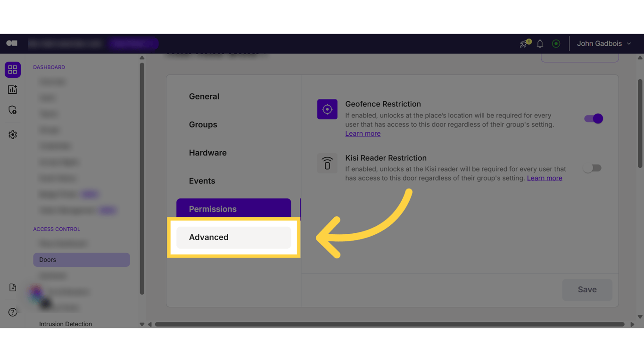Open the security shield icon in sidebar
The width and height of the screenshot is (644, 362).
click(13, 110)
